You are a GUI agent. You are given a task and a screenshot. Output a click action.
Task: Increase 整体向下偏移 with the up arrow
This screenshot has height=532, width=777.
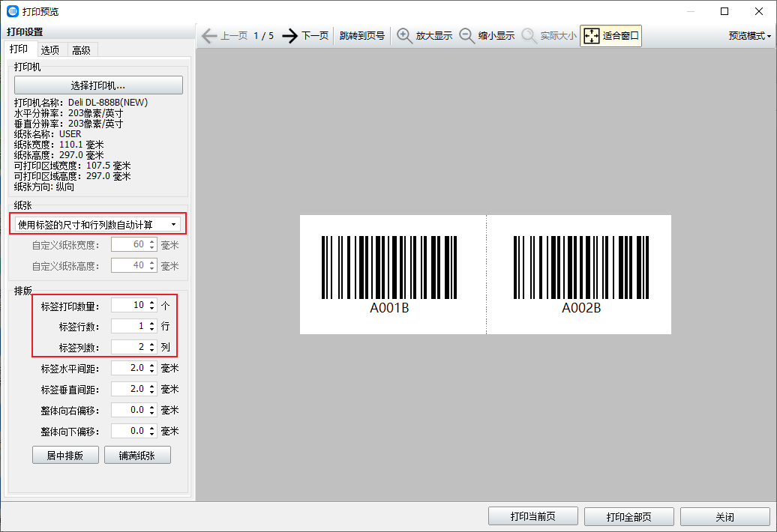[x=152, y=428]
